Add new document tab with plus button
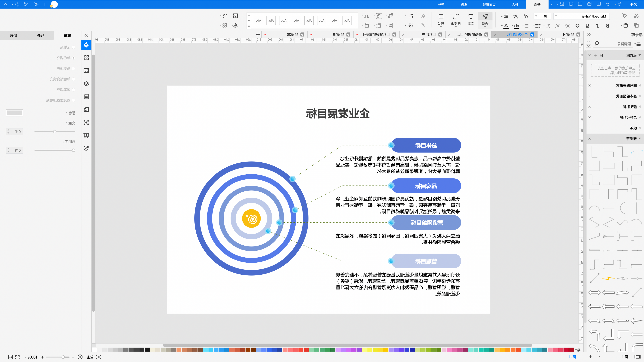 coord(258,34)
